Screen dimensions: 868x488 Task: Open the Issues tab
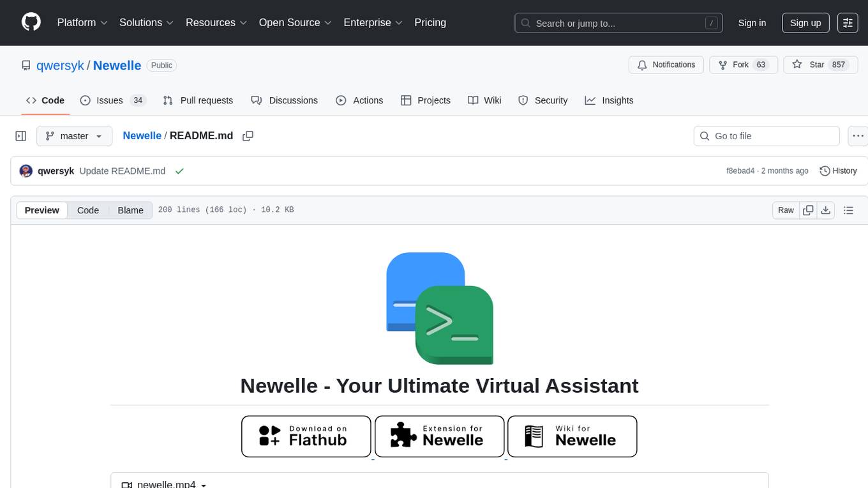[x=113, y=100]
